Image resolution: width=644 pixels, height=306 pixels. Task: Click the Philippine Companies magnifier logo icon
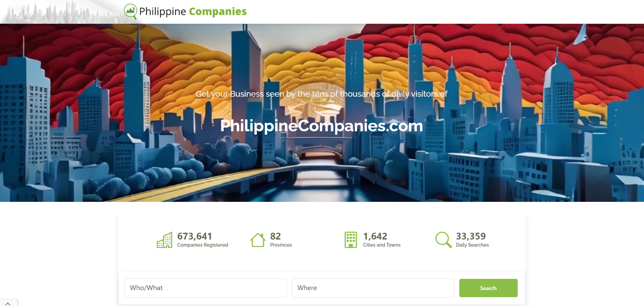[x=131, y=12]
